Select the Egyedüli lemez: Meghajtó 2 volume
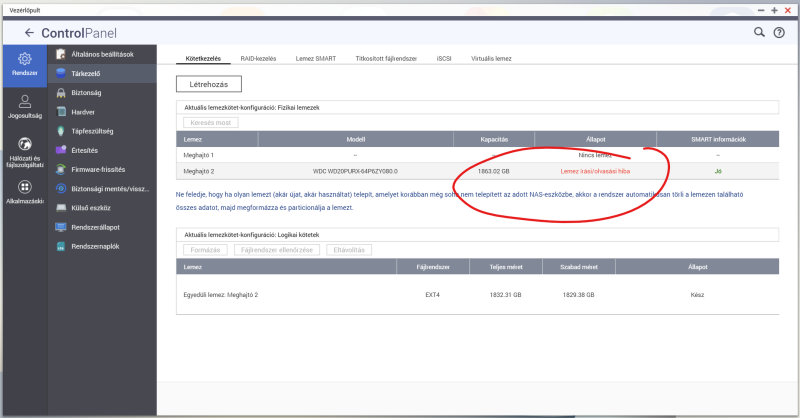 221,295
